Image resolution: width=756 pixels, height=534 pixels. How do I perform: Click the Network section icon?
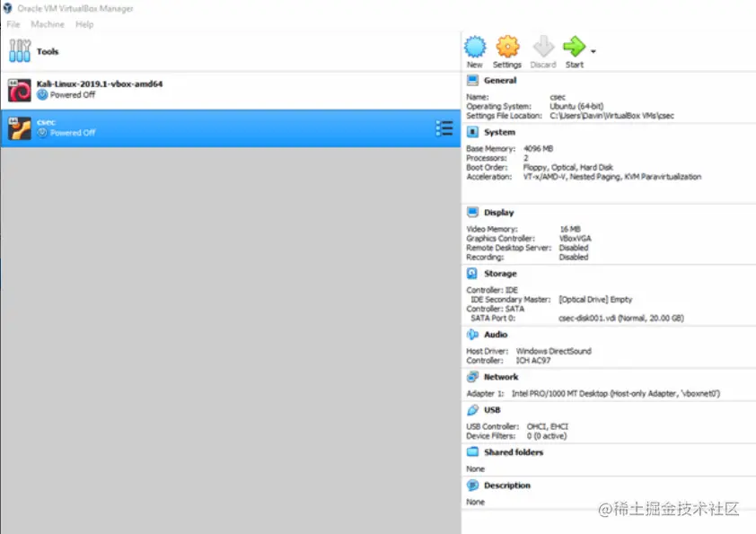click(472, 377)
